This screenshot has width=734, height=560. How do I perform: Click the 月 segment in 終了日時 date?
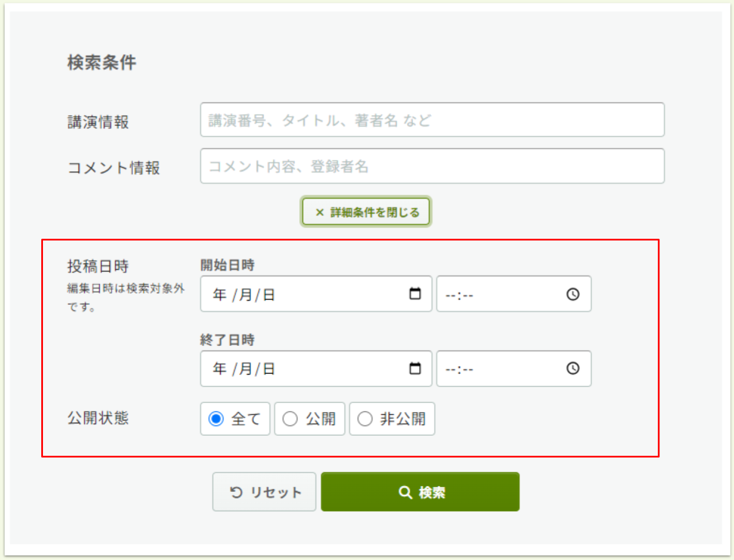[x=245, y=369]
